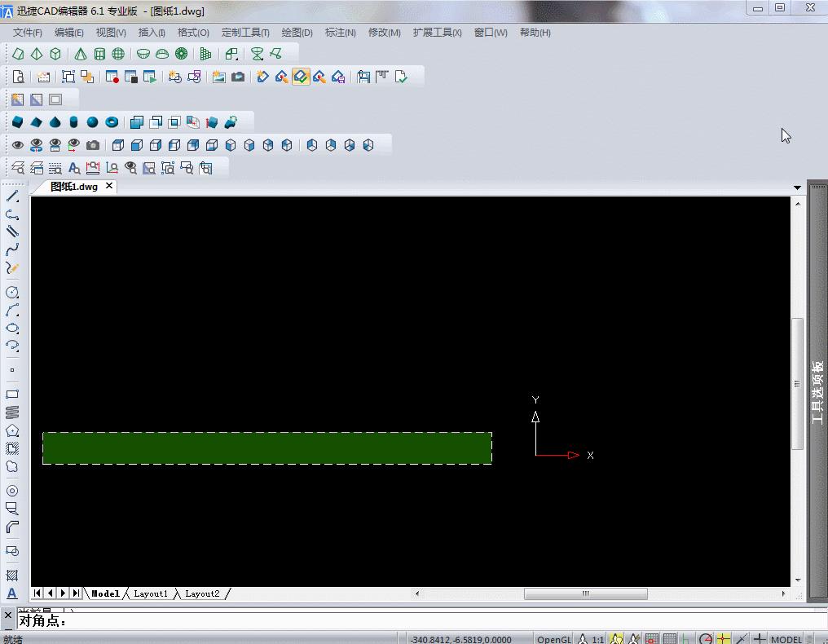
Task: Open the camera snapshot tool
Action: pyautogui.click(x=93, y=145)
